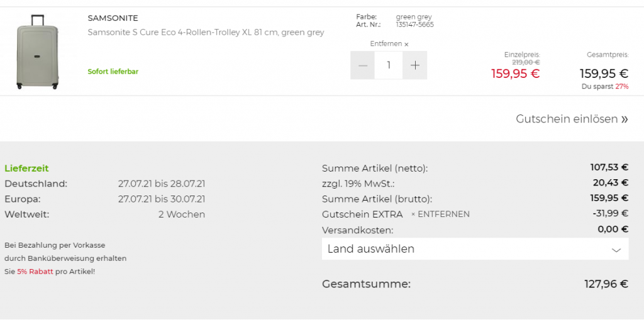Decrease quantity with the minus button
Screen dimensions: 644x320
[x=362, y=65]
